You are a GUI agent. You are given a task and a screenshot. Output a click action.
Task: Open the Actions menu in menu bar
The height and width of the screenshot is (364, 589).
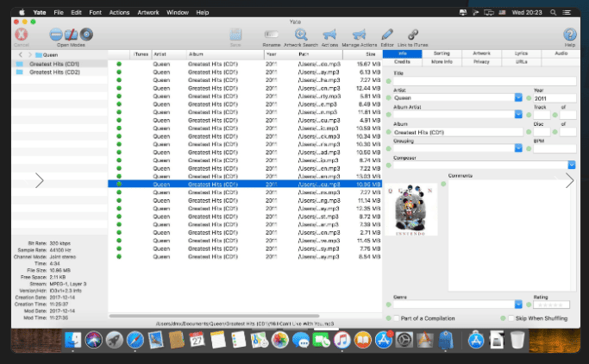[x=119, y=12]
